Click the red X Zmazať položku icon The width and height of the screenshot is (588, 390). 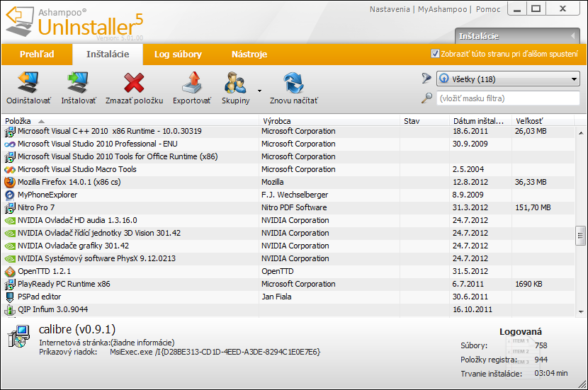[134, 82]
